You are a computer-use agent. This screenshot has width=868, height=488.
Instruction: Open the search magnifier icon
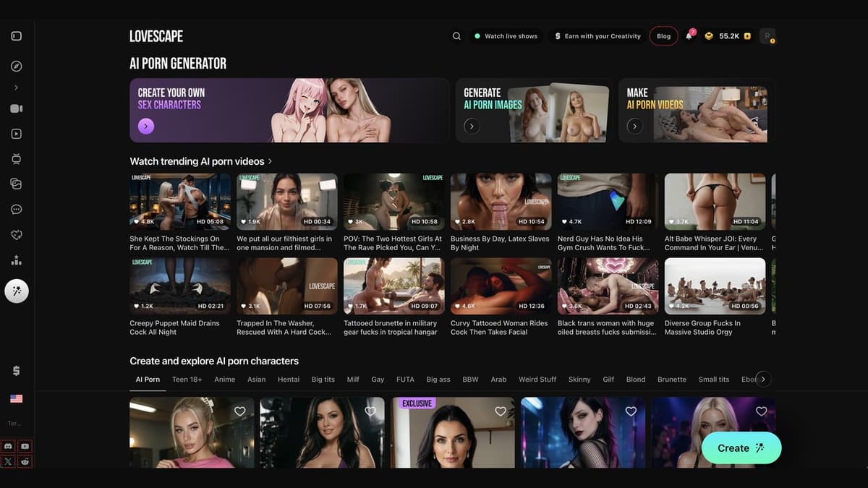[456, 36]
